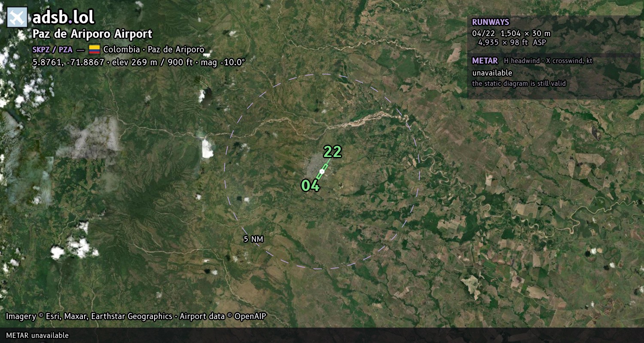Click the H headwind · X crosswind legend
The height and width of the screenshot is (343, 644).
point(548,61)
